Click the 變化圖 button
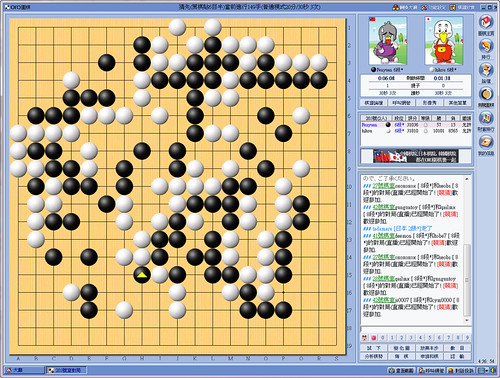500x378 pixels. [x=402, y=348]
